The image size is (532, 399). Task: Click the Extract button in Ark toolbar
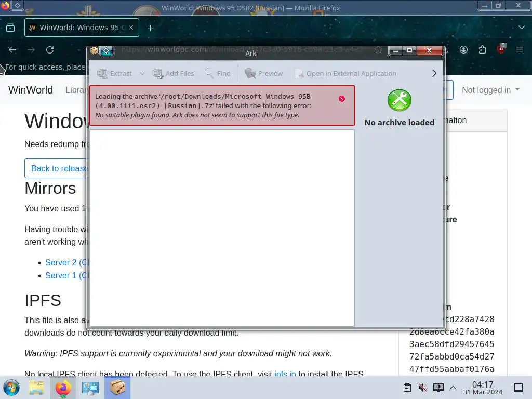(x=114, y=73)
